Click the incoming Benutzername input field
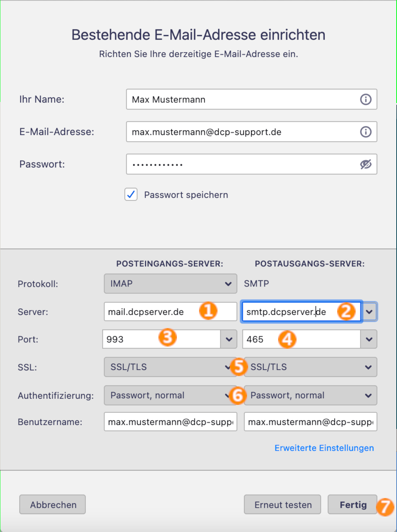Screen dimensions: 397x532 pyautogui.click(x=170, y=422)
